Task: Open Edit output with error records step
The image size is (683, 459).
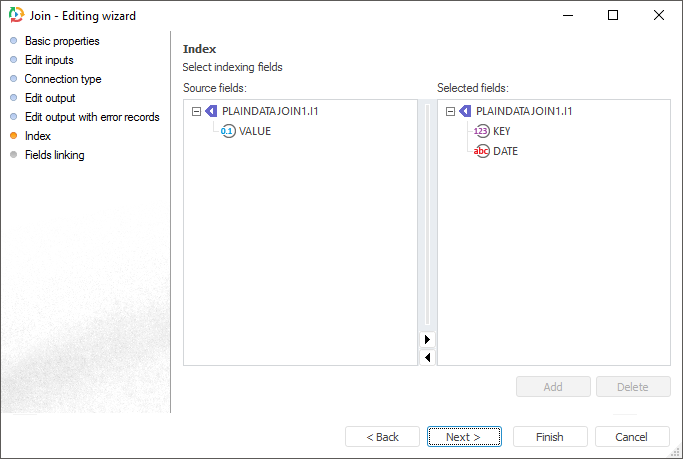Action: pos(91,117)
